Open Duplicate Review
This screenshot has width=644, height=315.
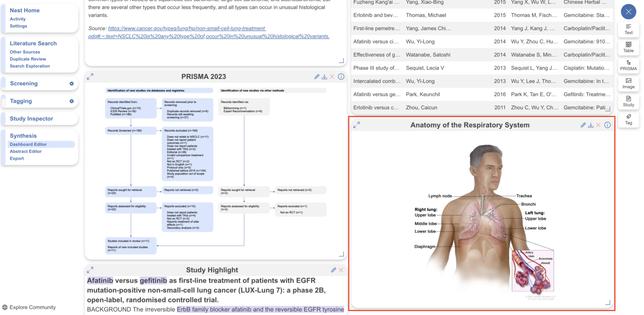(x=28, y=59)
